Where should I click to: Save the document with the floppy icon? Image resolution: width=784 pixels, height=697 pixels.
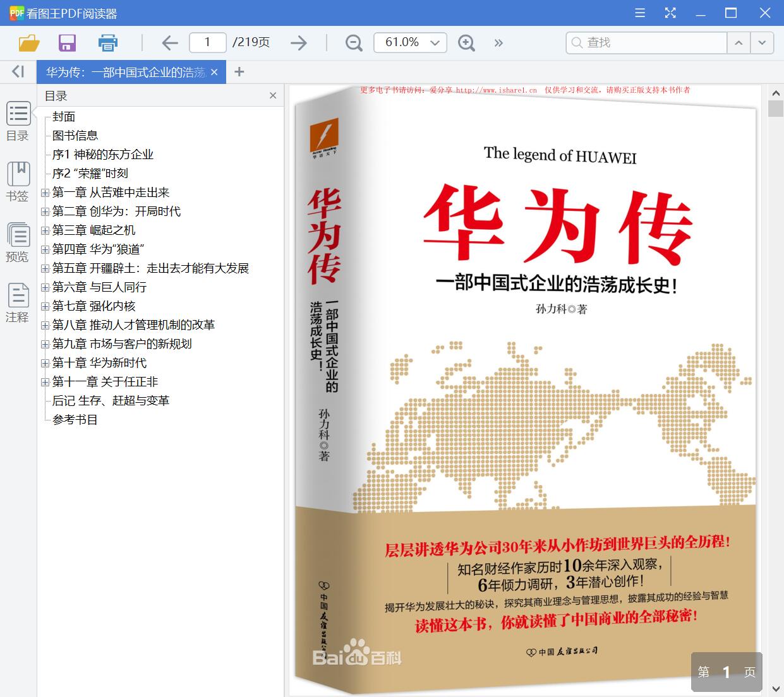coord(67,42)
